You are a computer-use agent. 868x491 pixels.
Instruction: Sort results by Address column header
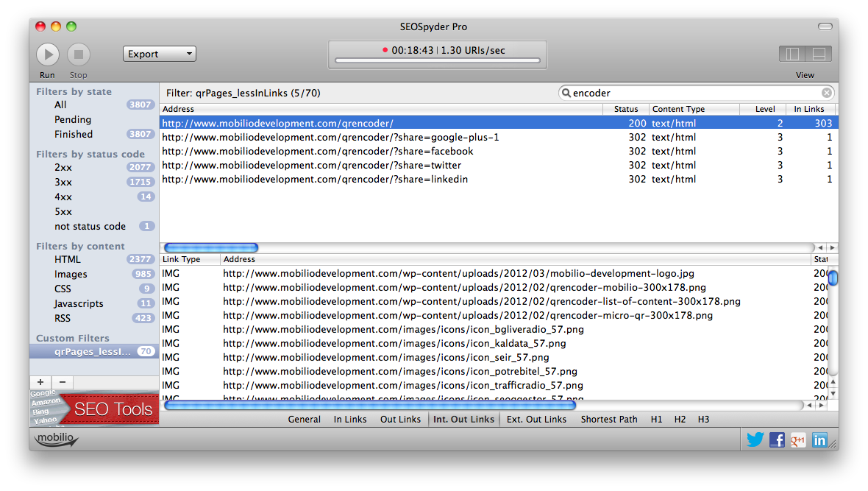click(381, 109)
